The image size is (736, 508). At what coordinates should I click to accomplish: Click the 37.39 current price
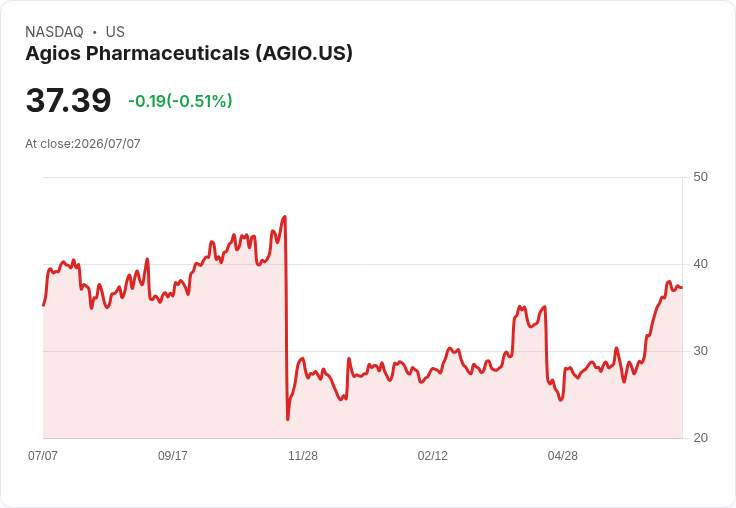click(68, 100)
